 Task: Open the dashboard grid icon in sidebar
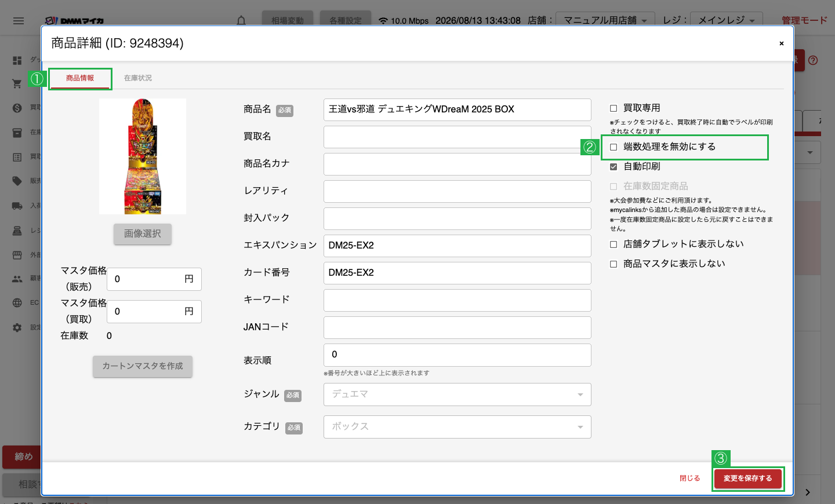[x=17, y=60]
